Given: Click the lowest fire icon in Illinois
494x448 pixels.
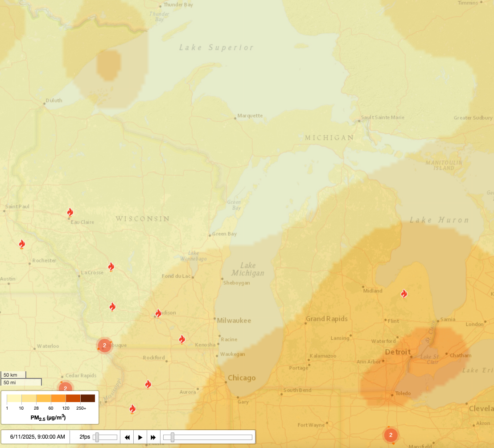Looking at the screenshot, I should [x=132, y=409].
